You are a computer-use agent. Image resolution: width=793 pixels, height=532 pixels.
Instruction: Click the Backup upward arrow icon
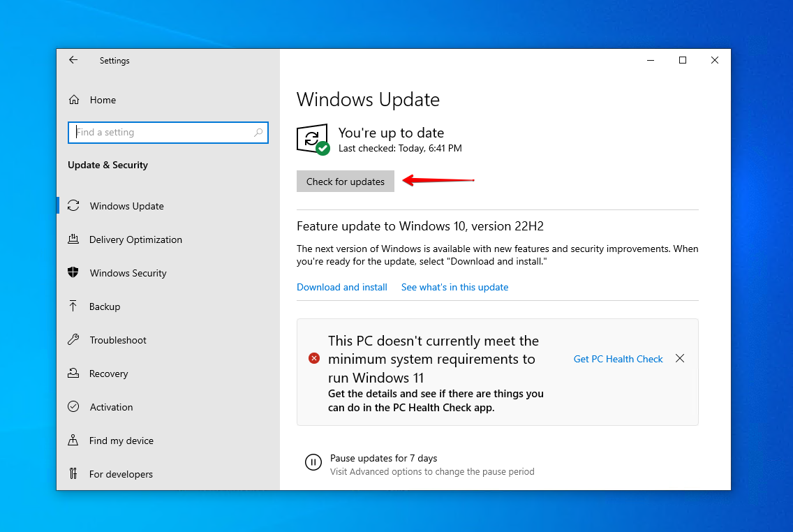click(73, 306)
